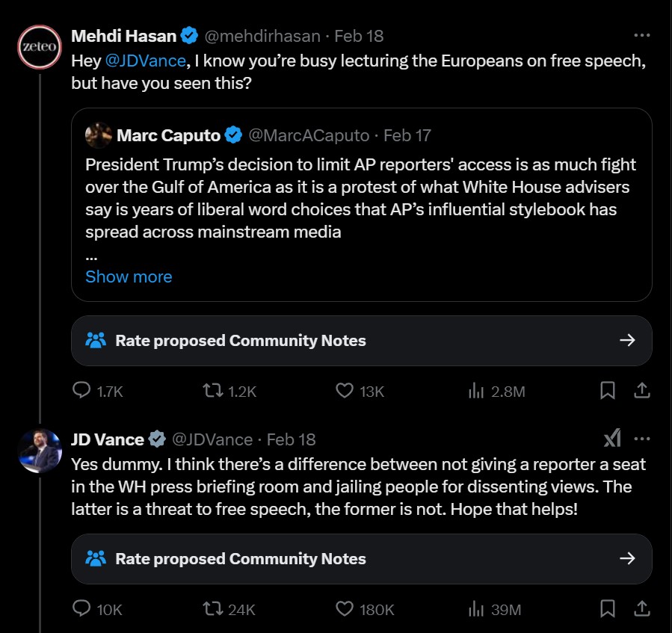Share Mehdi Hasan's tweet
Viewport: 672px width, 633px height.
coord(642,390)
